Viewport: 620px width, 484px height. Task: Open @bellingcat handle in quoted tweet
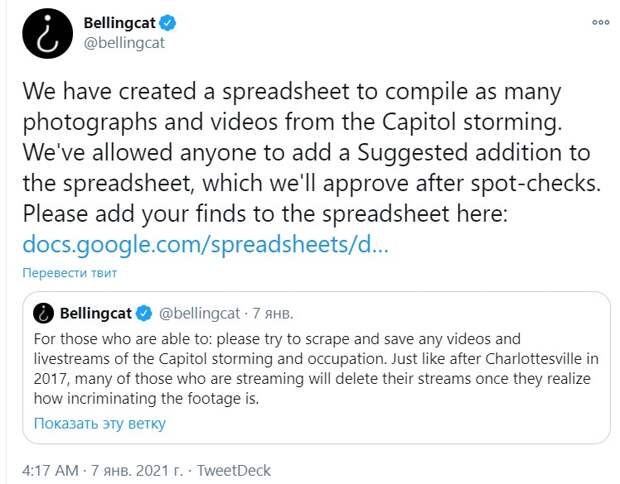[x=199, y=314]
